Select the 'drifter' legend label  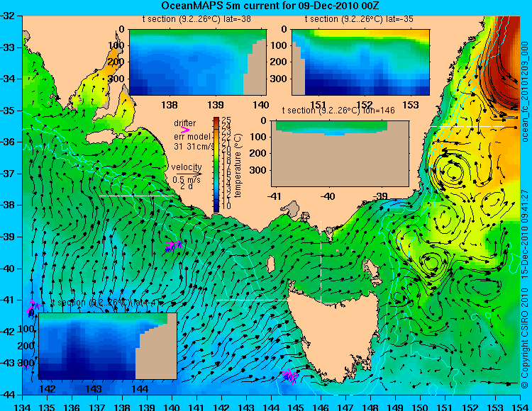(x=185, y=123)
